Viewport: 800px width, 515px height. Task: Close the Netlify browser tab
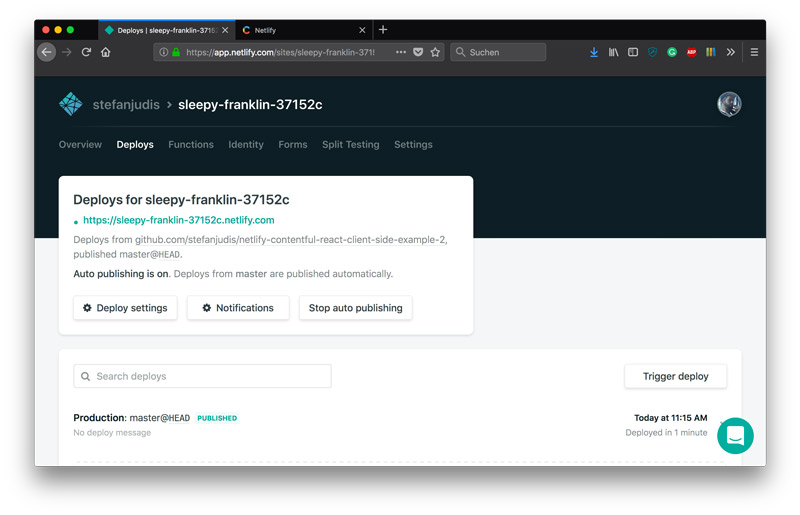click(362, 30)
